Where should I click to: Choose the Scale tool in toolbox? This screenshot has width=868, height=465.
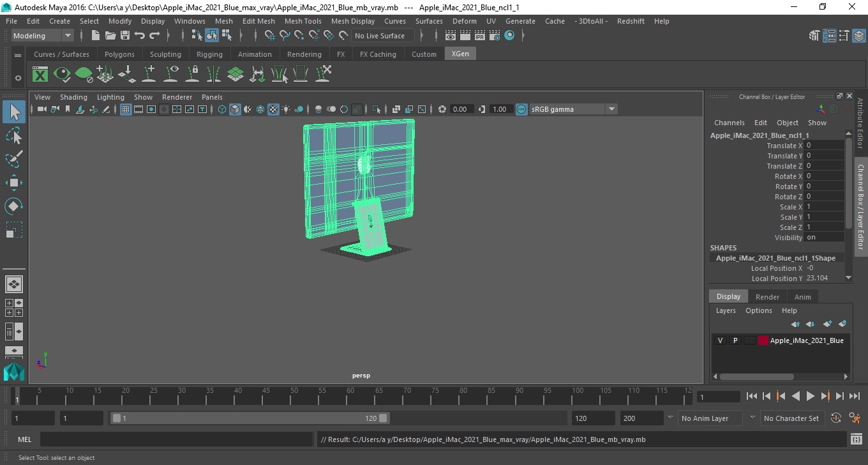[14, 229]
